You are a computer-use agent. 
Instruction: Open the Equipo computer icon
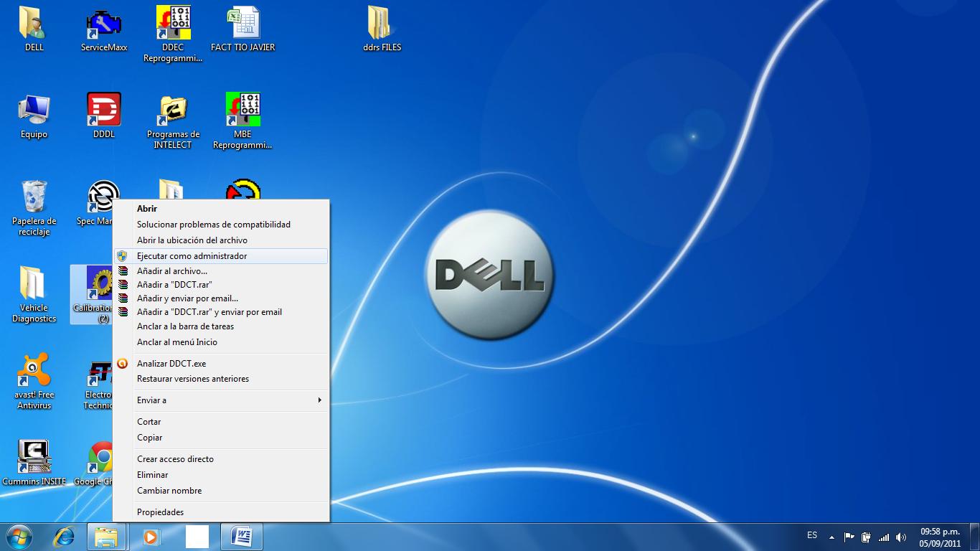34,116
